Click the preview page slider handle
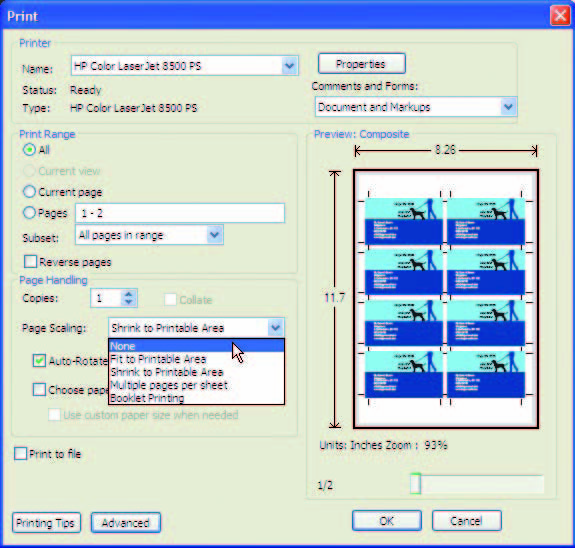Screen dimensions: 575x548 415,484
